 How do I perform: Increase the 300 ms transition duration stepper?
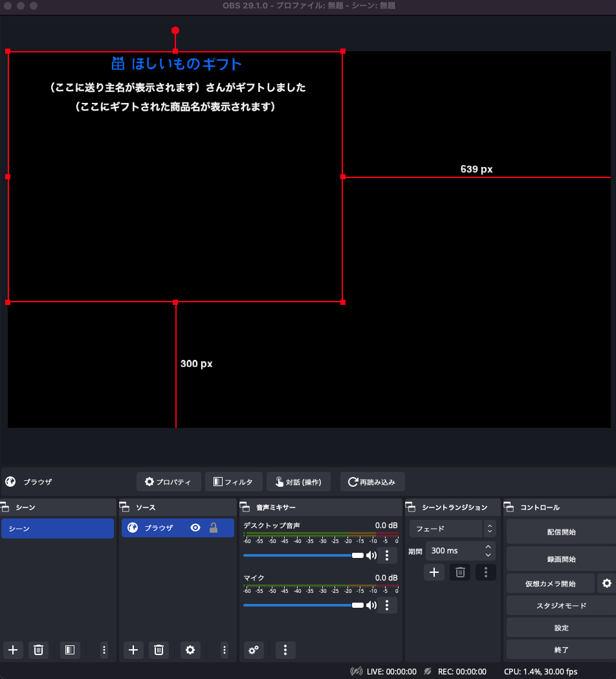pos(489,547)
